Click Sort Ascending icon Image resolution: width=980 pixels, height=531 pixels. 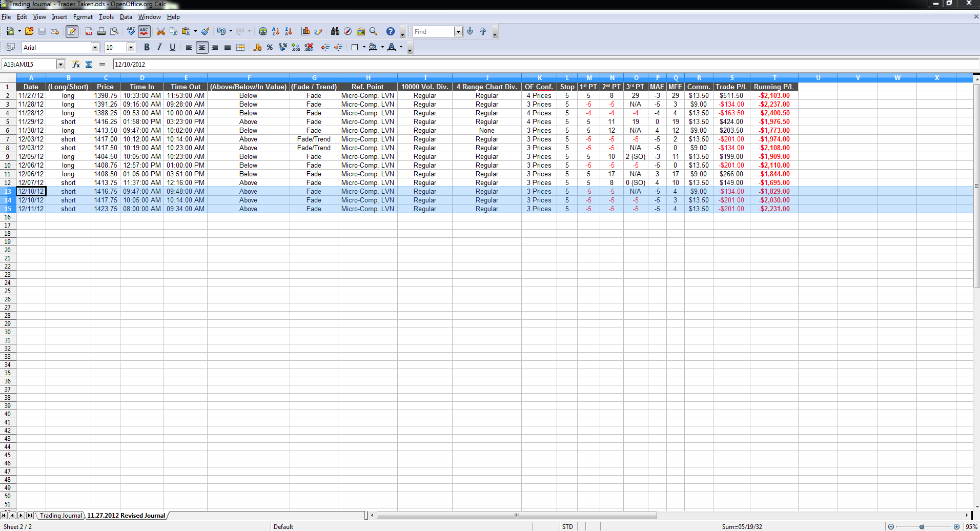276,32
